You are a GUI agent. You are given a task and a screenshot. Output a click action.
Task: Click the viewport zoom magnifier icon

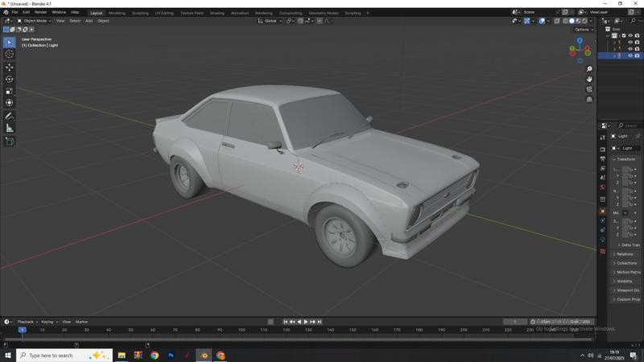tap(589, 69)
